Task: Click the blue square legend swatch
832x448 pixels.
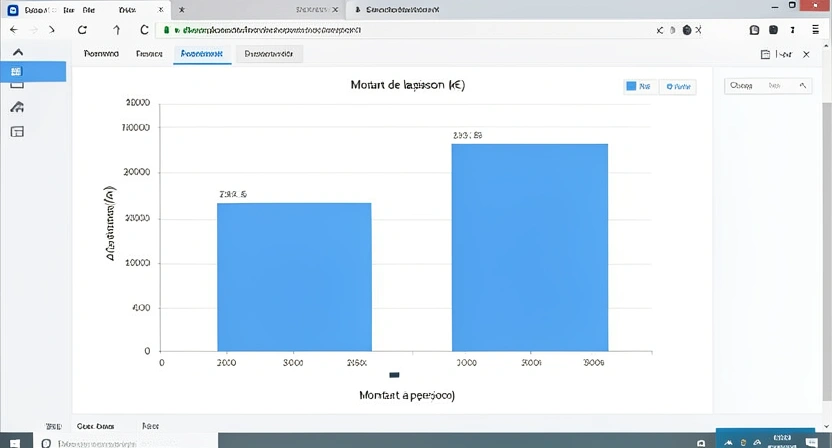Action: (x=631, y=86)
